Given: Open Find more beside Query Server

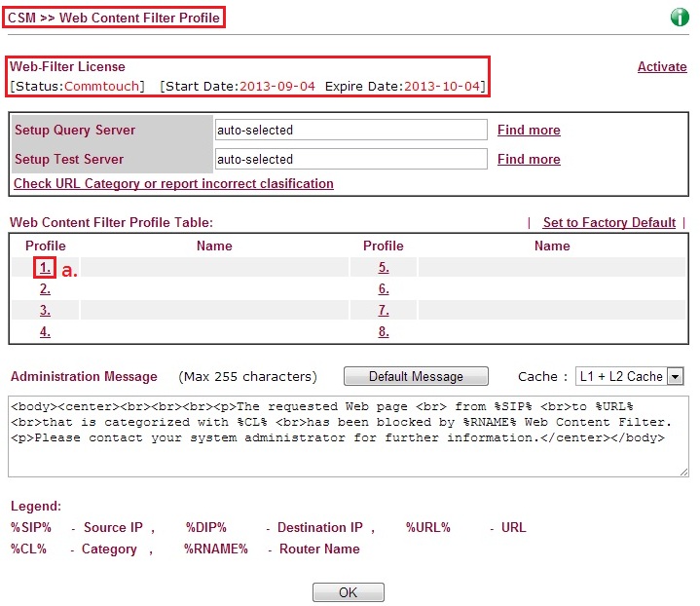Looking at the screenshot, I should pyautogui.click(x=529, y=131).
